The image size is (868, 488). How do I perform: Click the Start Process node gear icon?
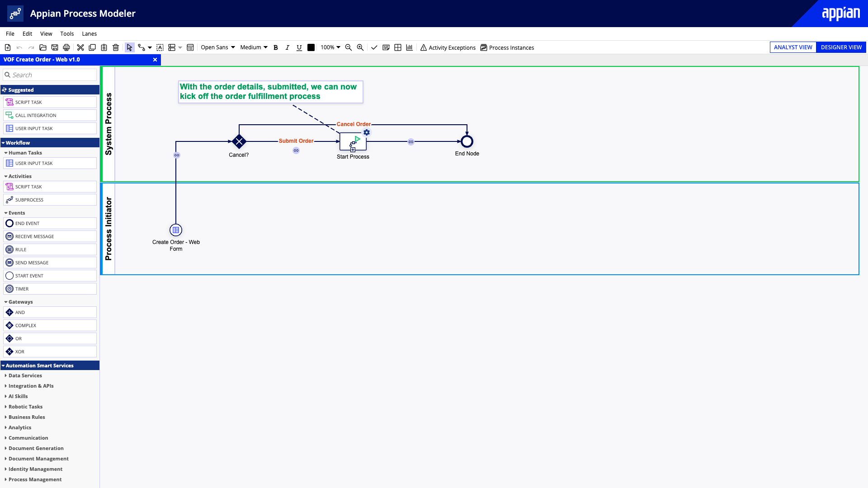pos(367,132)
